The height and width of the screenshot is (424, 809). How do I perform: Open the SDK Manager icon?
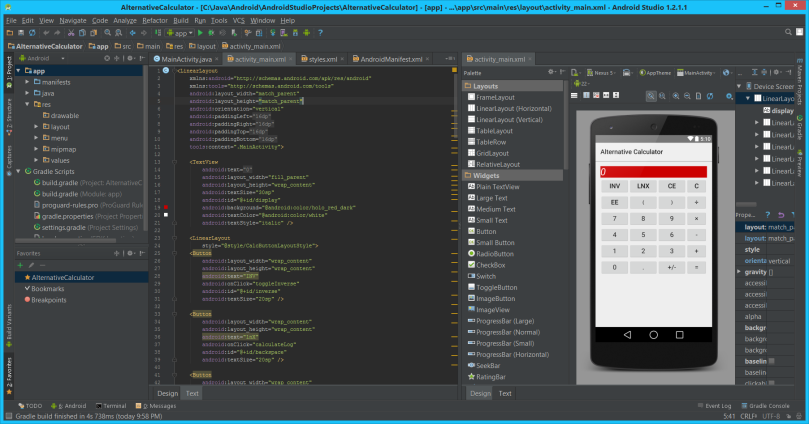click(x=295, y=32)
